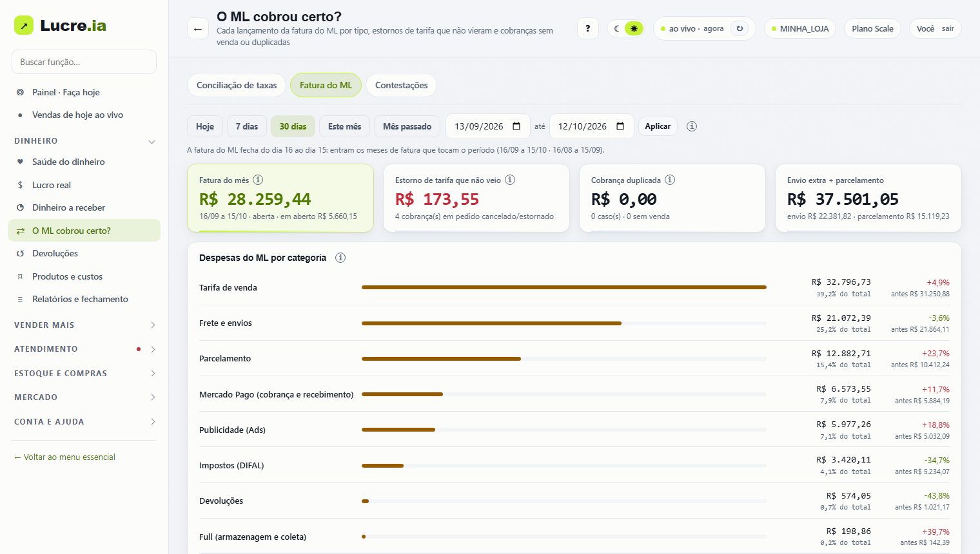Viewport: 980px width, 554px height.
Task: Select the Este mês period filter
Action: [x=344, y=126]
